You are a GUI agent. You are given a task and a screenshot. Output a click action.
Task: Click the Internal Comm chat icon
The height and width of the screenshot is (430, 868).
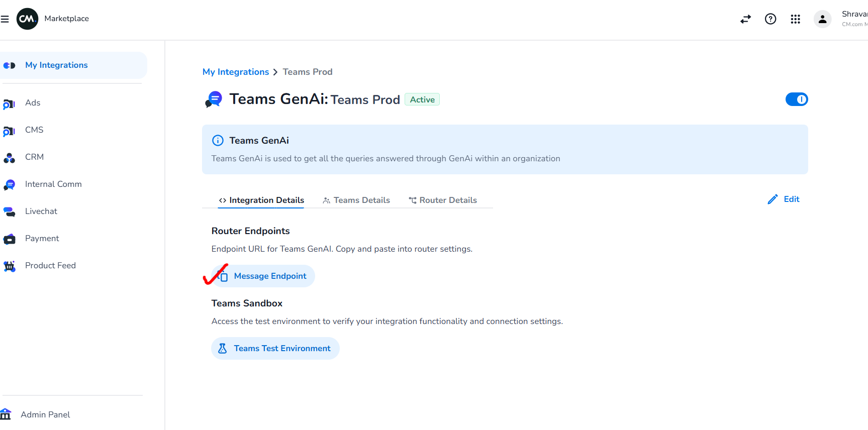point(9,185)
